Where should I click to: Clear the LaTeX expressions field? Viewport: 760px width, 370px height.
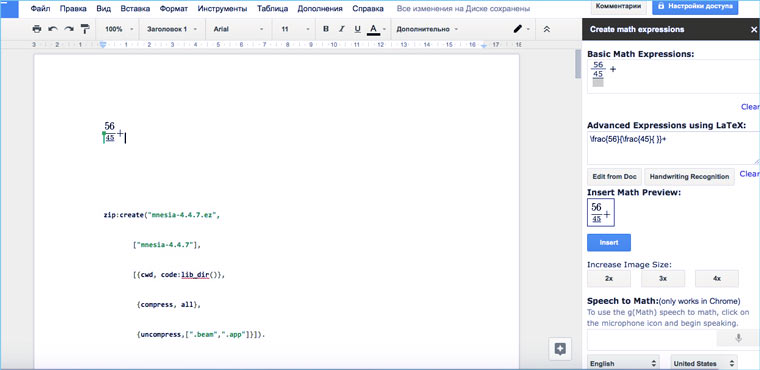(749, 174)
